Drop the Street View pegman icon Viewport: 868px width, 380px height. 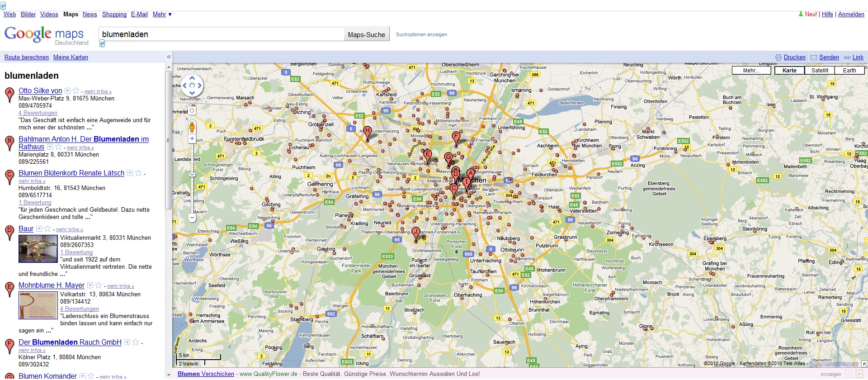(192, 126)
